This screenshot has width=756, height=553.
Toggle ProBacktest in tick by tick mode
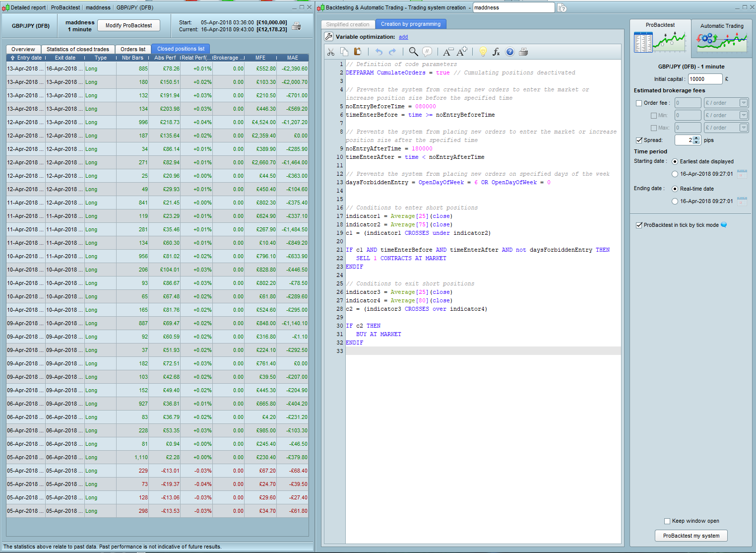point(639,225)
